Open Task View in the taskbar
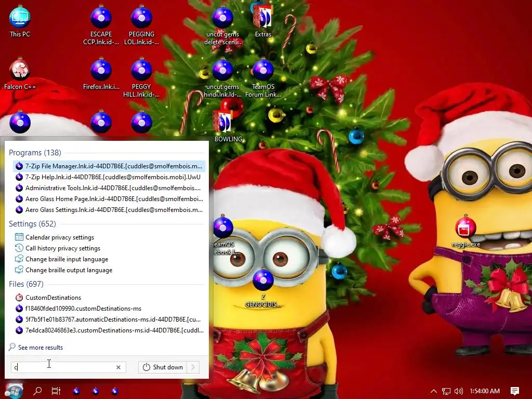This screenshot has height=399, width=532. point(56,391)
